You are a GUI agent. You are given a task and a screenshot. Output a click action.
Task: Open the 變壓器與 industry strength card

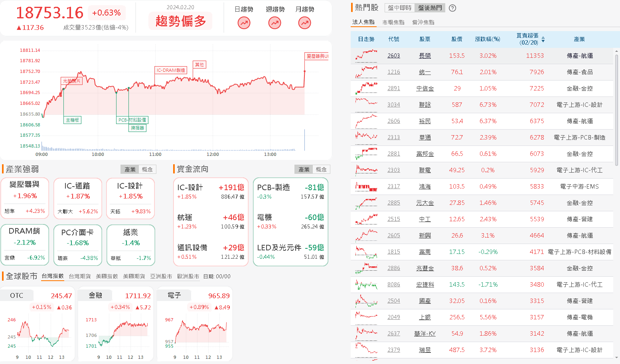click(x=25, y=198)
